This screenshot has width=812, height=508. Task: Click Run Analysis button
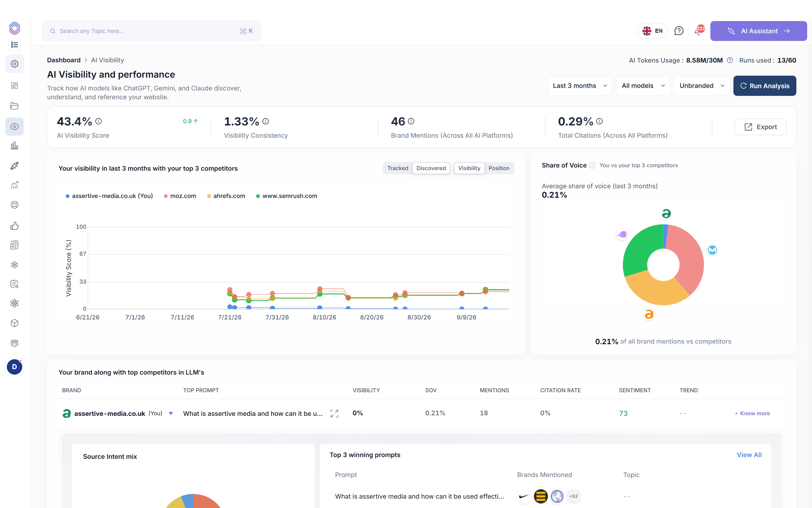point(764,86)
